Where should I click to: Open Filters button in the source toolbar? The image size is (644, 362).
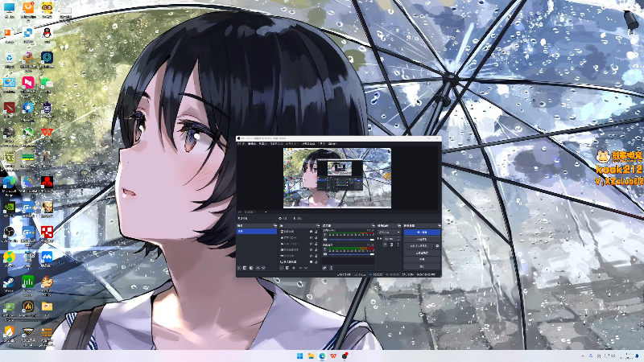coord(298,218)
